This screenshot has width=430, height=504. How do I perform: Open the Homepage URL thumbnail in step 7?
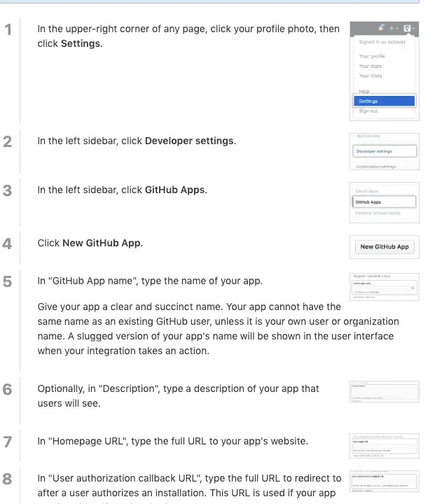[x=384, y=446]
